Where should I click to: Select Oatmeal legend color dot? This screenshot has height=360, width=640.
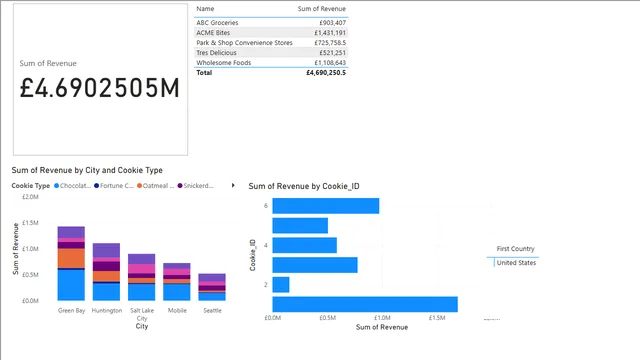[139, 186]
